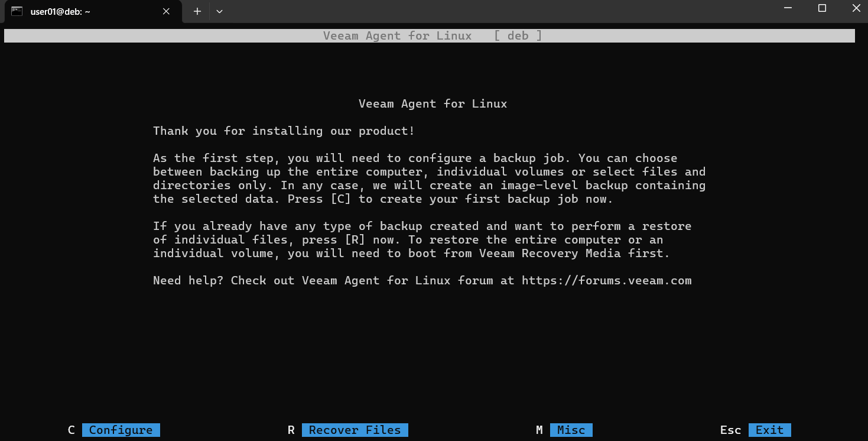The image size is (868, 441).
Task: Click the gray Veeam Agent header bar
Action: coord(430,36)
